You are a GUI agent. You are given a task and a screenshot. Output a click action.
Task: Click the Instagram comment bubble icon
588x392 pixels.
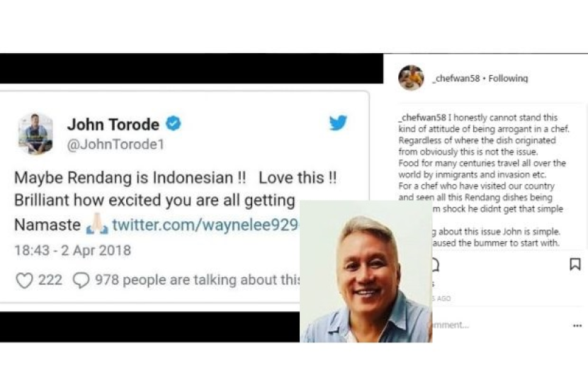(x=435, y=265)
